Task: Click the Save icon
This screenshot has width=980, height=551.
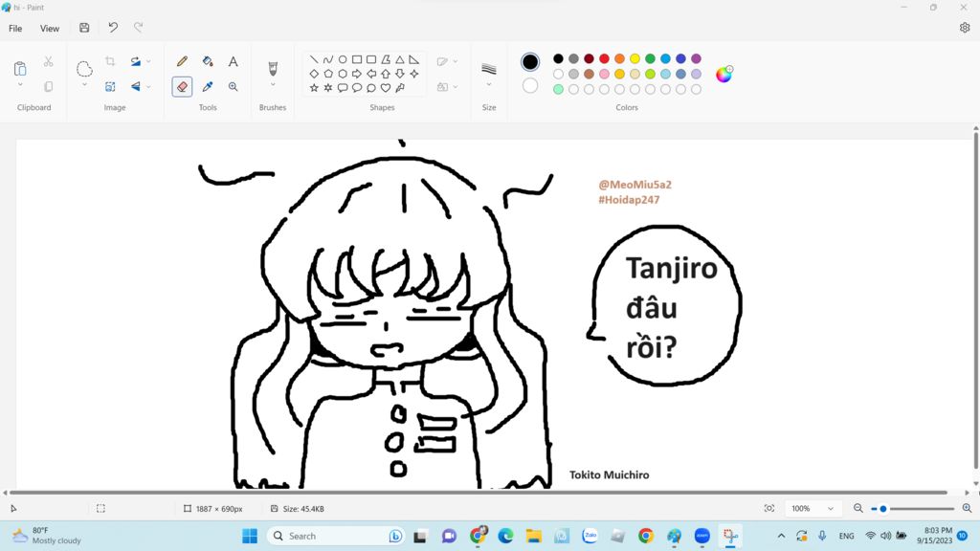Action: point(84,28)
